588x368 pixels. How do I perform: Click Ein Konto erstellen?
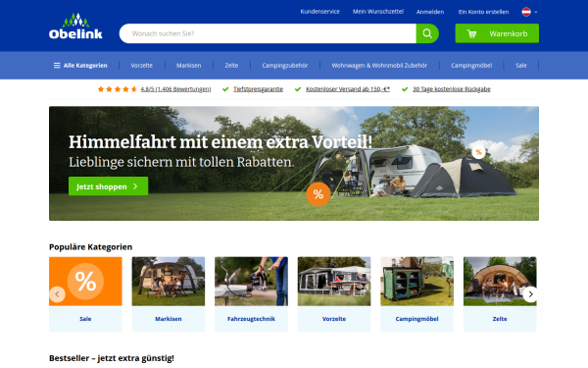(483, 12)
